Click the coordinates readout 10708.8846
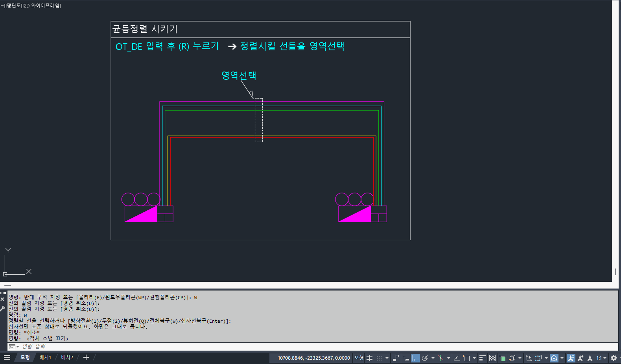 coord(314,358)
